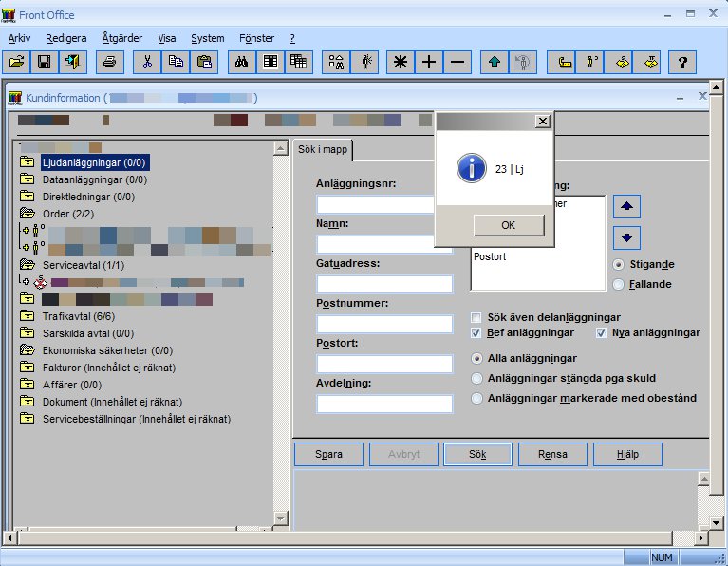Click the save diskette toolbar icon
This screenshot has width=728, height=566.
[44, 63]
